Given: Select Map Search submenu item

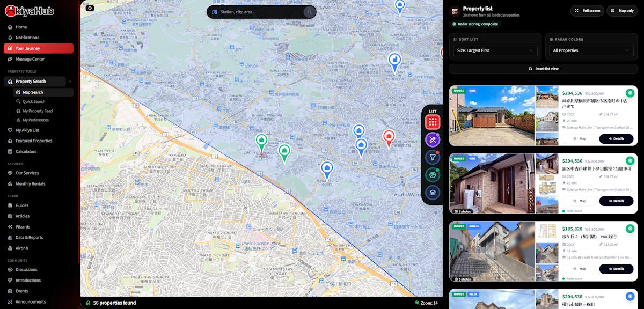Looking at the screenshot, I should click(x=43, y=92).
